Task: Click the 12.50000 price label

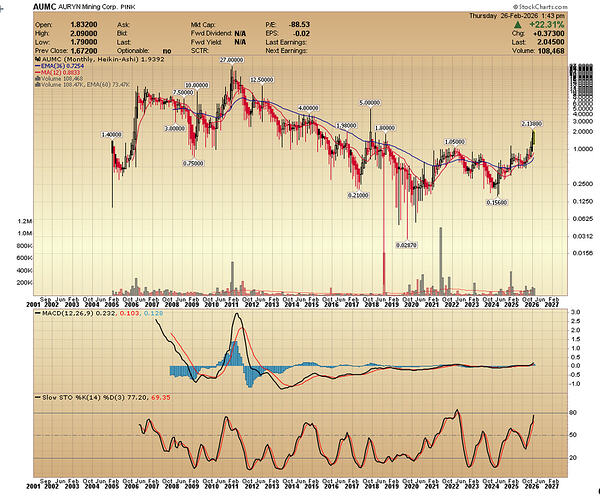Action: pos(262,80)
